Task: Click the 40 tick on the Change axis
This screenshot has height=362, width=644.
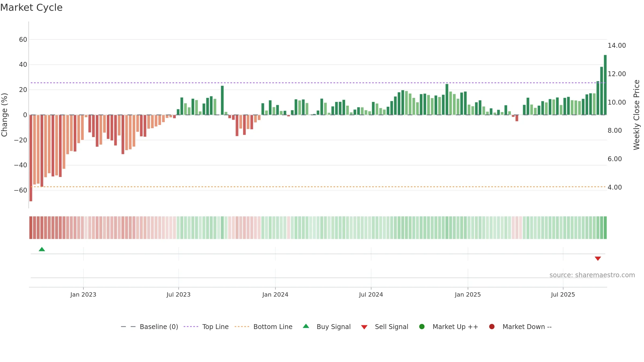Action: [23, 65]
